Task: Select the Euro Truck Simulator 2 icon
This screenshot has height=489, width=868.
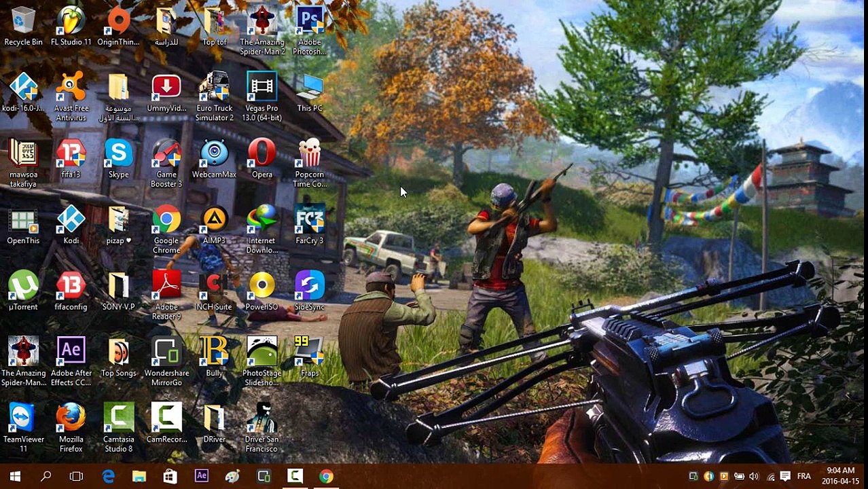Action: click(x=214, y=98)
